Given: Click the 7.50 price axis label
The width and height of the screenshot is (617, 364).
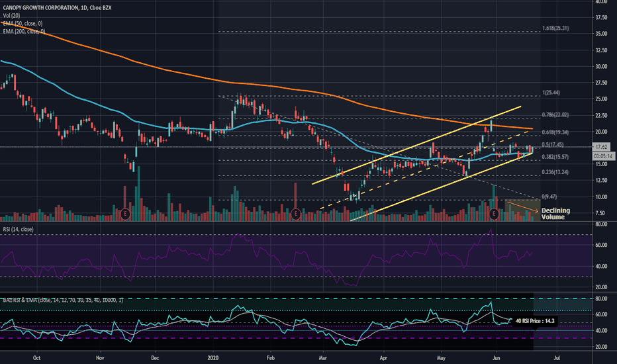Looking at the screenshot, I should point(601,213).
